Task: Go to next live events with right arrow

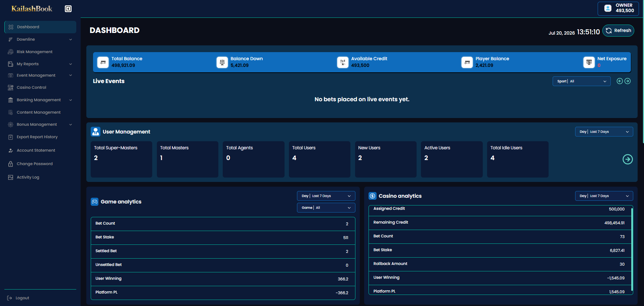Action: tap(628, 81)
